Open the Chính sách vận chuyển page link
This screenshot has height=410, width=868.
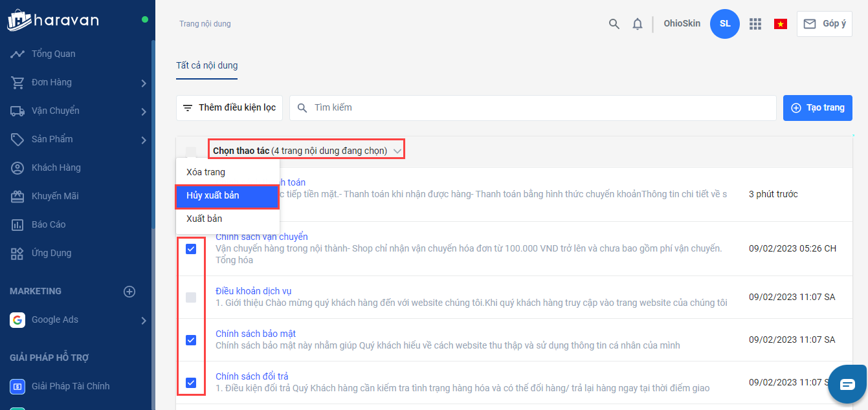tap(262, 237)
